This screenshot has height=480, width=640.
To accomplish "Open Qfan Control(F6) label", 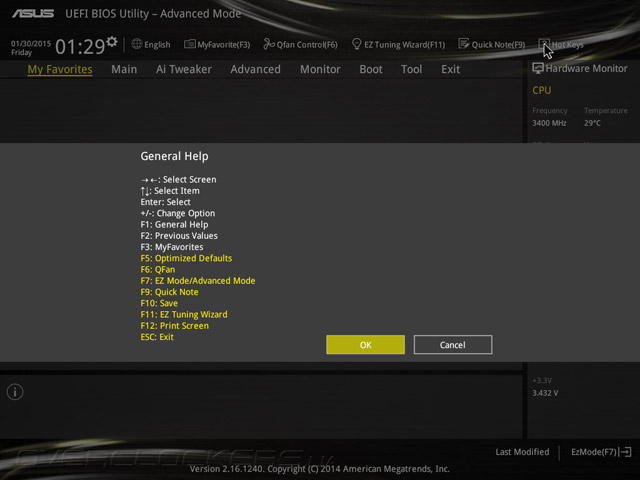I will pos(307,44).
